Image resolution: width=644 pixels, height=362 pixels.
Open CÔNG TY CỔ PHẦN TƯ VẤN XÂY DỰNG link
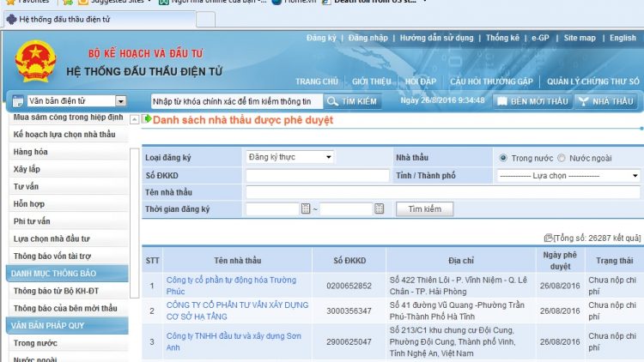[237, 311]
